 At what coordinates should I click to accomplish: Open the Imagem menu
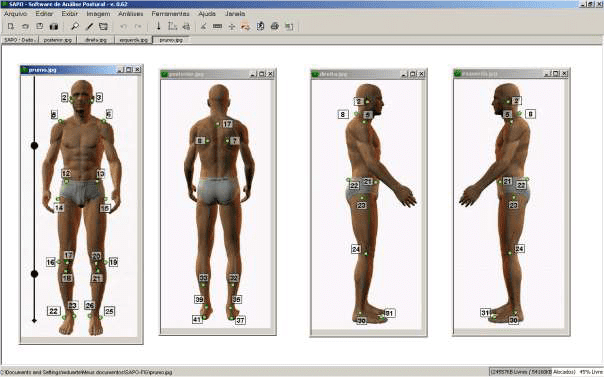pyautogui.click(x=98, y=13)
